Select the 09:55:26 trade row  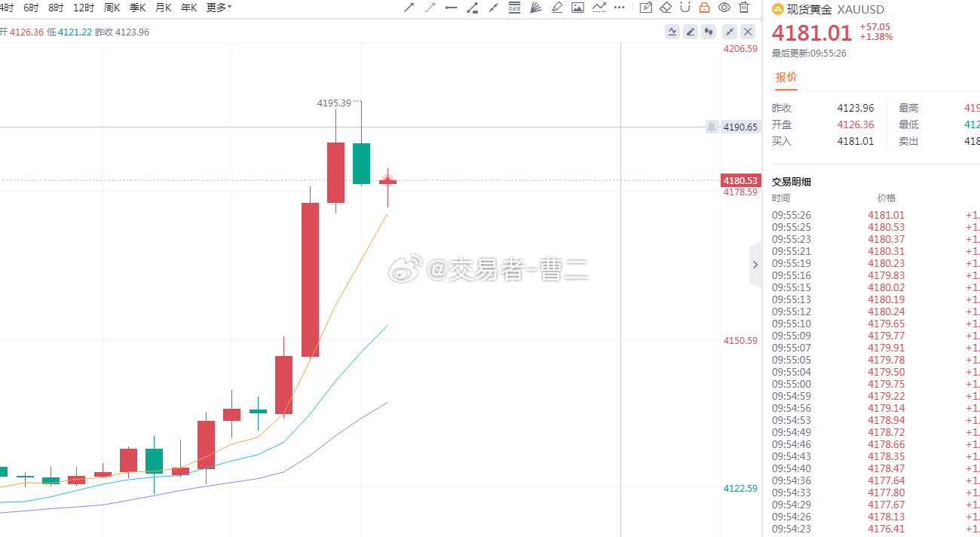[x=874, y=215]
